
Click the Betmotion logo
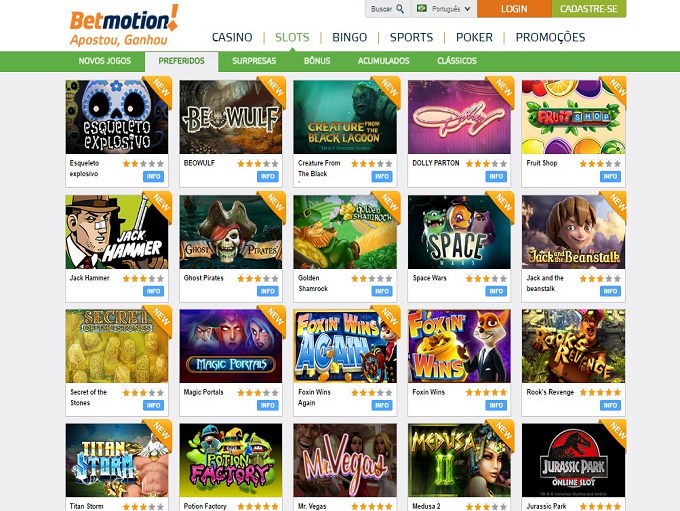[x=124, y=25]
